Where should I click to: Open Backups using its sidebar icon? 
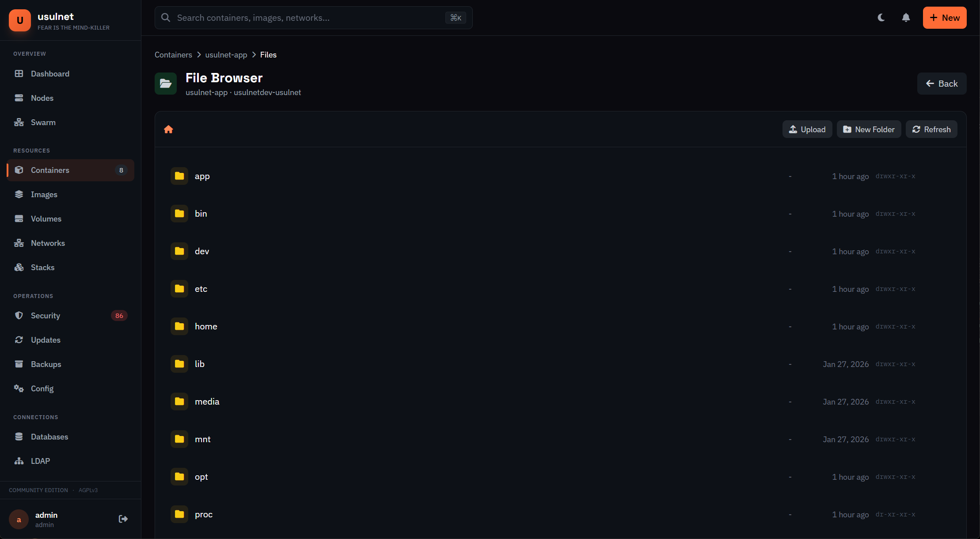pos(19,364)
